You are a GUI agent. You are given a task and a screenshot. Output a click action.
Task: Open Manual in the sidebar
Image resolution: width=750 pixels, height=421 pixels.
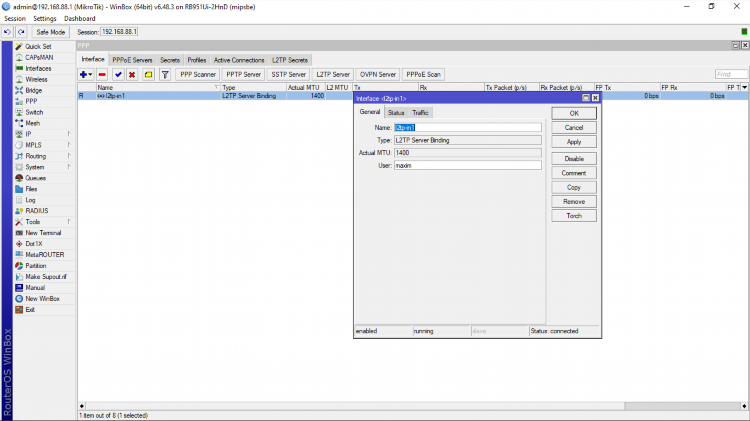[x=35, y=288]
